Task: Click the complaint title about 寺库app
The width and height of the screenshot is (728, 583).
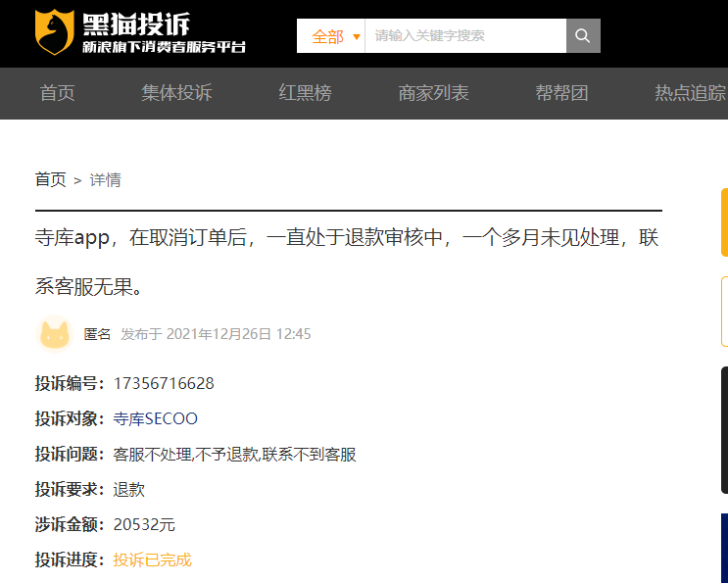Action: 347,262
